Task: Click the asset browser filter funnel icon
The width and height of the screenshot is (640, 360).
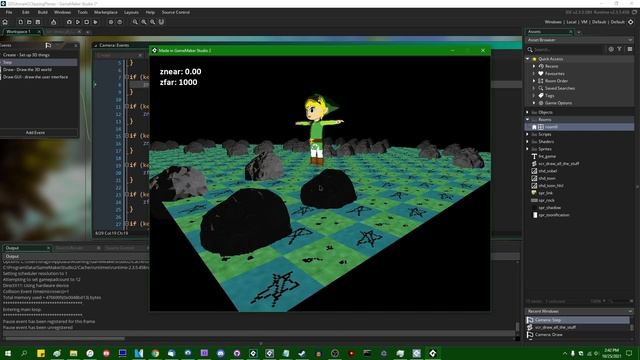Action: pos(620,49)
